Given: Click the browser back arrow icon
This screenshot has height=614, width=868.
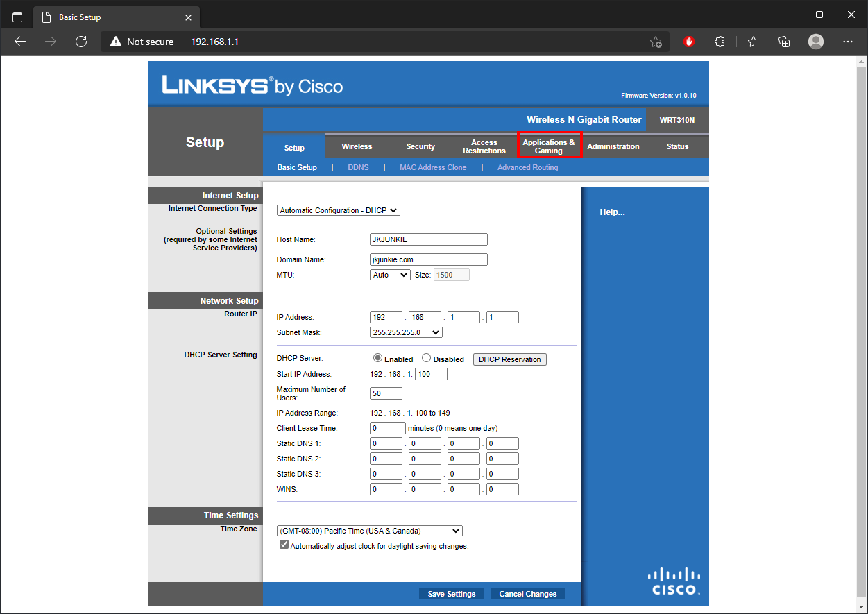Looking at the screenshot, I should click(x=20, y=42).
